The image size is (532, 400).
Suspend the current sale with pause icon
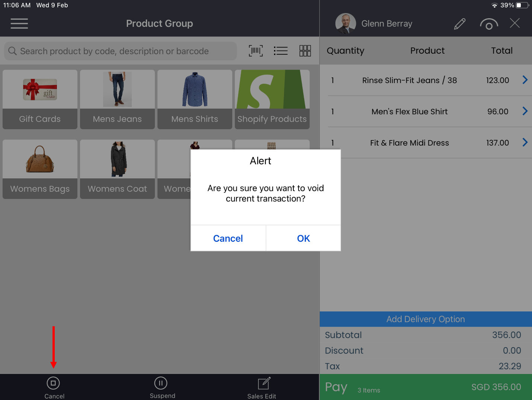click(161, 383)
